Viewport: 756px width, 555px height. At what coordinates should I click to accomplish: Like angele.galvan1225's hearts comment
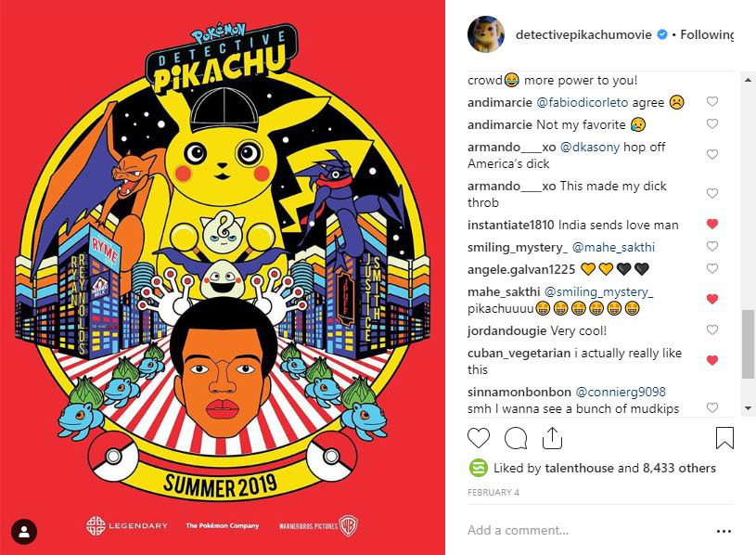click(712, 268)
